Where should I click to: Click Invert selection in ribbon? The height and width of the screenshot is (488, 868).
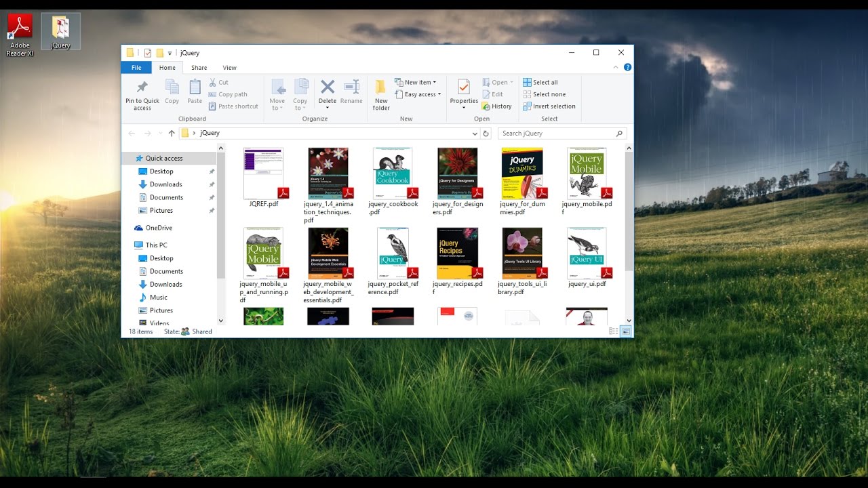click(x=549, y=106)
